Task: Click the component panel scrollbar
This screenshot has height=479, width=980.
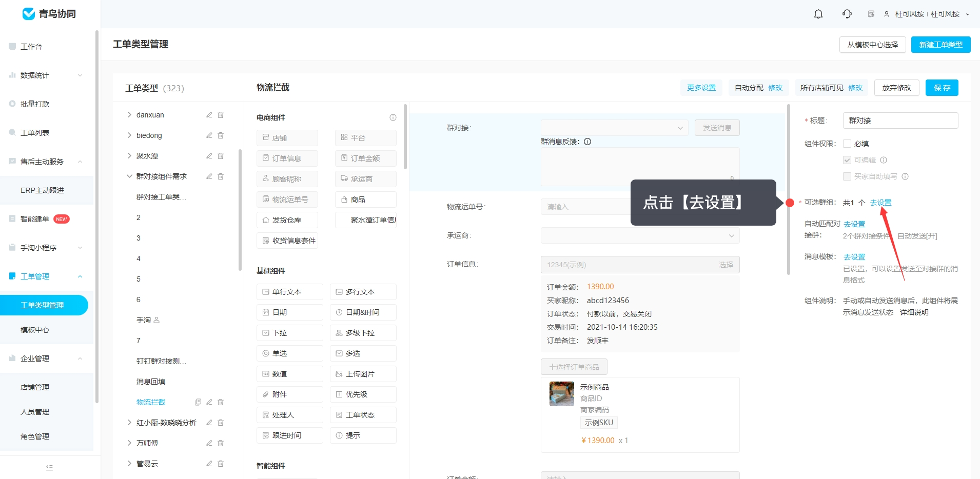Action: click(x=405, y=137)
